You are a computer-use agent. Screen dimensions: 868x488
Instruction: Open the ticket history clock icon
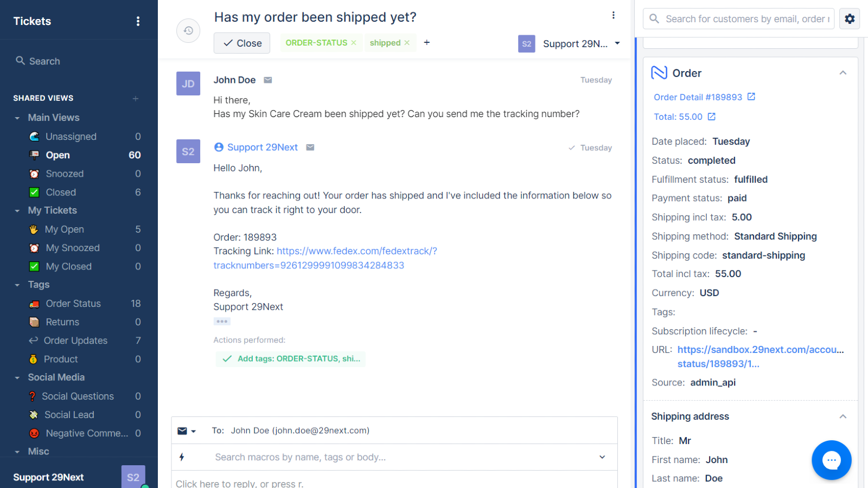pos(188,30)
